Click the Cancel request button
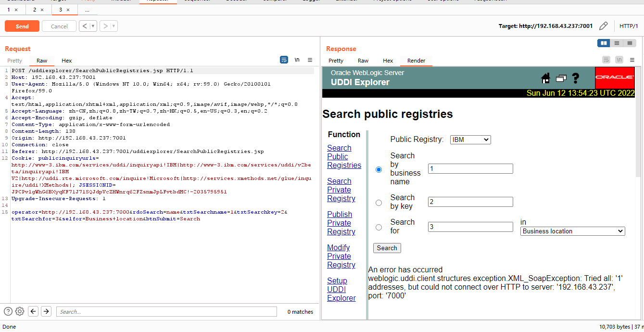Screen dimensions: 644x332 59,26
